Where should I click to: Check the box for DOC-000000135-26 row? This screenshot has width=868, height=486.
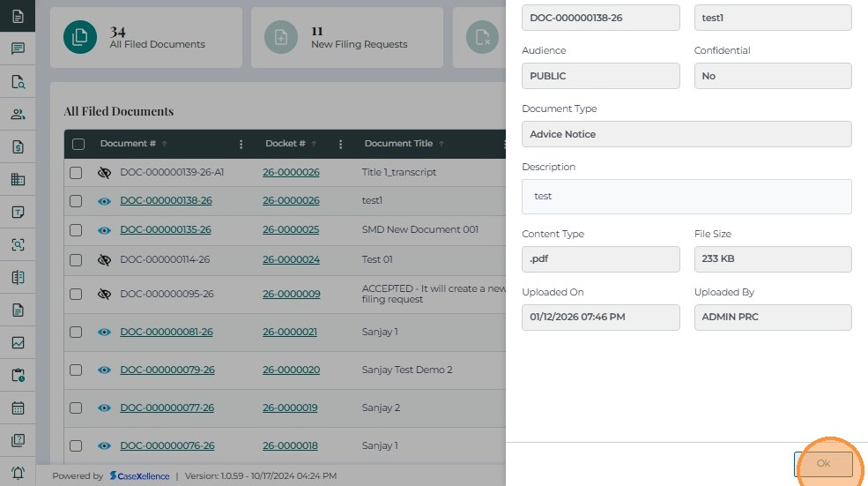[76, 230]
